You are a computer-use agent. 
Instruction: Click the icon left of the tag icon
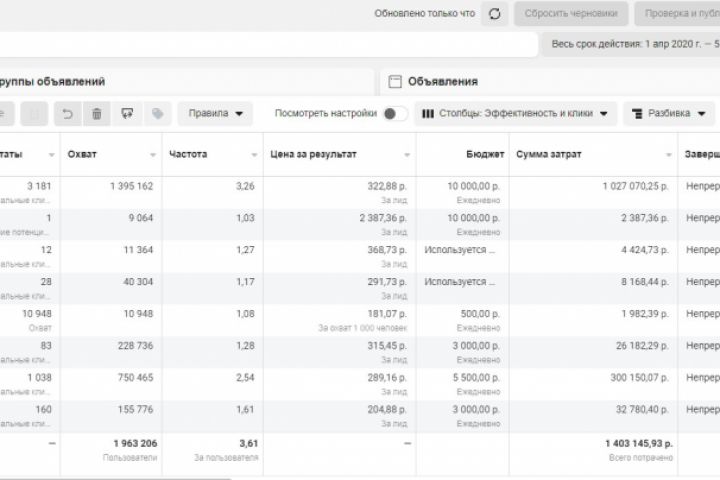coord(127,114)
